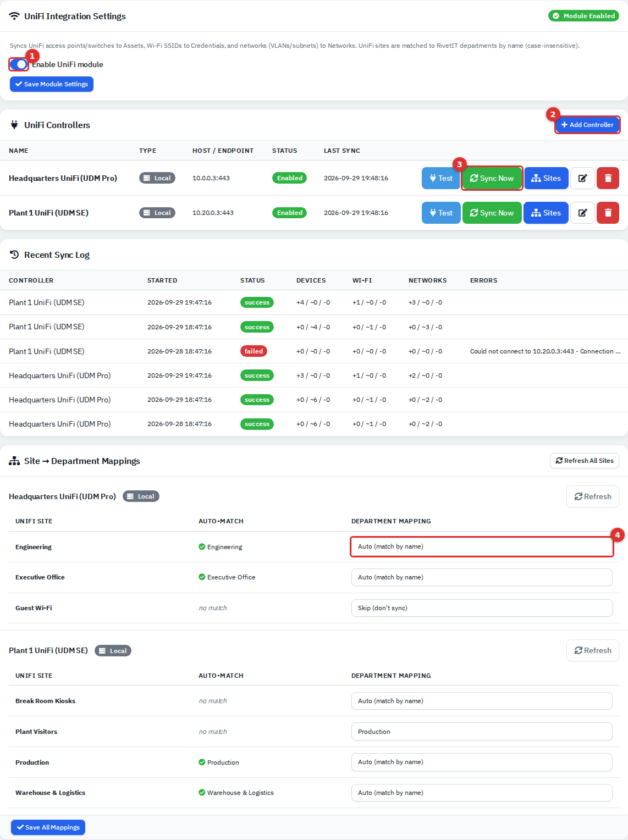This screenshot has height=840, width=628.
Task: Toggle the Enable UniFi module switch
Action: [19, 64]
